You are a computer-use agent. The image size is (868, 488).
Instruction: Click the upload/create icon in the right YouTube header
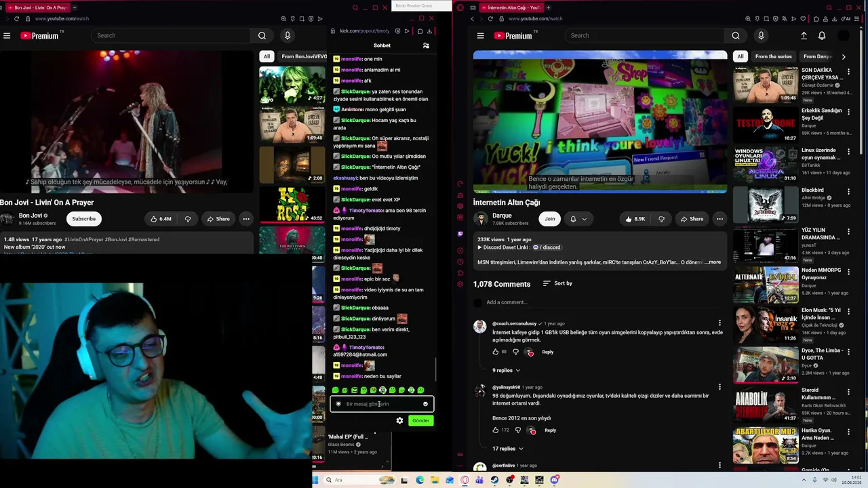[x=804, y=35]
